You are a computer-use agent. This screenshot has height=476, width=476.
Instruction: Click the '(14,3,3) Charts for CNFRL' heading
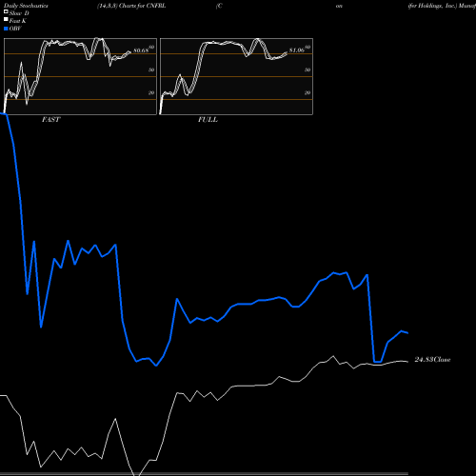131,6
